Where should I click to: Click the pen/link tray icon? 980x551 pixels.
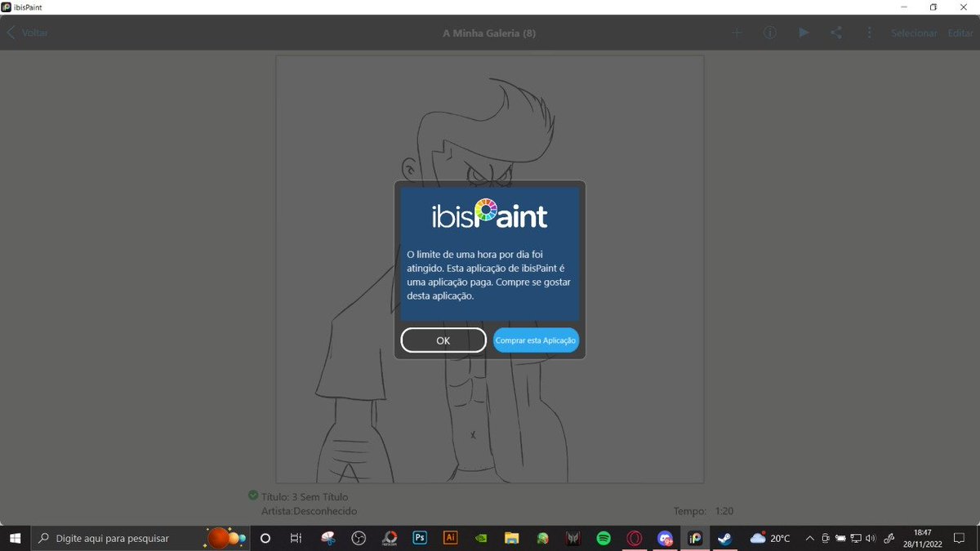(889, 538)
